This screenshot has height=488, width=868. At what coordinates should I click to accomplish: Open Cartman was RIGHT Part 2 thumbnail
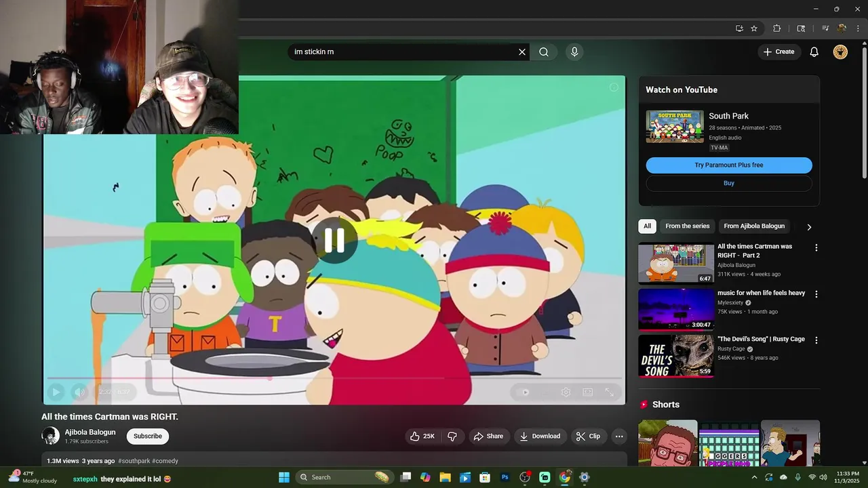(676, 263)
